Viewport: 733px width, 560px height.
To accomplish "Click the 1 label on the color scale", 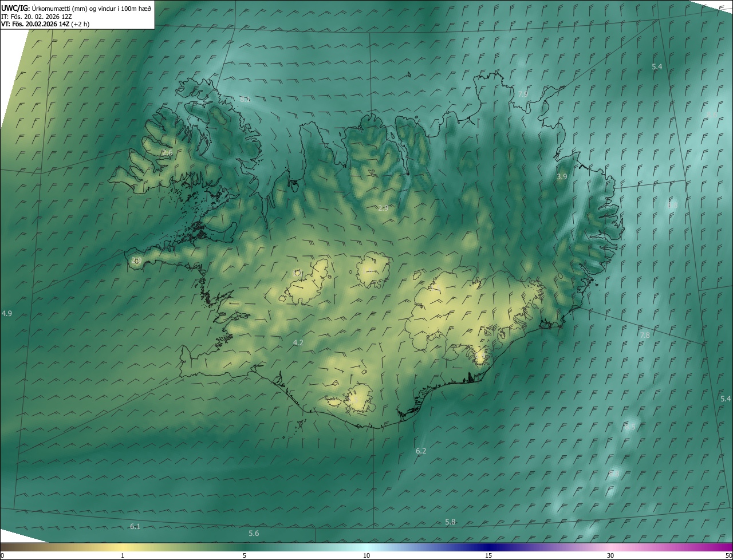I will pos(123,555).
